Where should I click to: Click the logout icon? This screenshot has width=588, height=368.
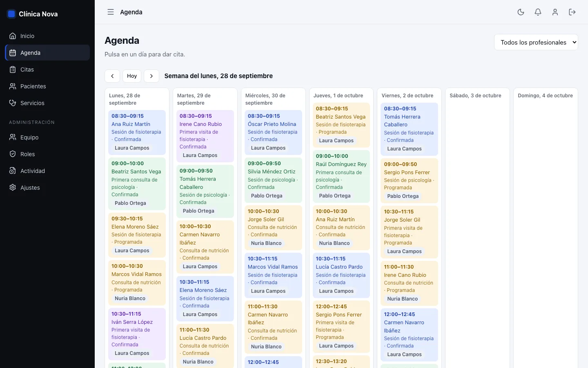point(572,12)
